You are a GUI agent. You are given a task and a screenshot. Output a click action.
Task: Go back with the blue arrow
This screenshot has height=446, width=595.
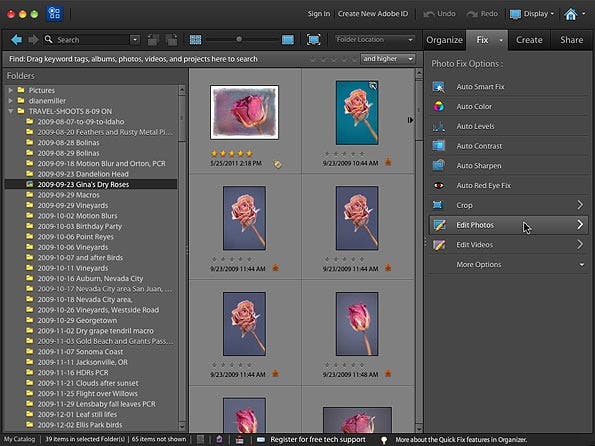[x=16, y=39]
